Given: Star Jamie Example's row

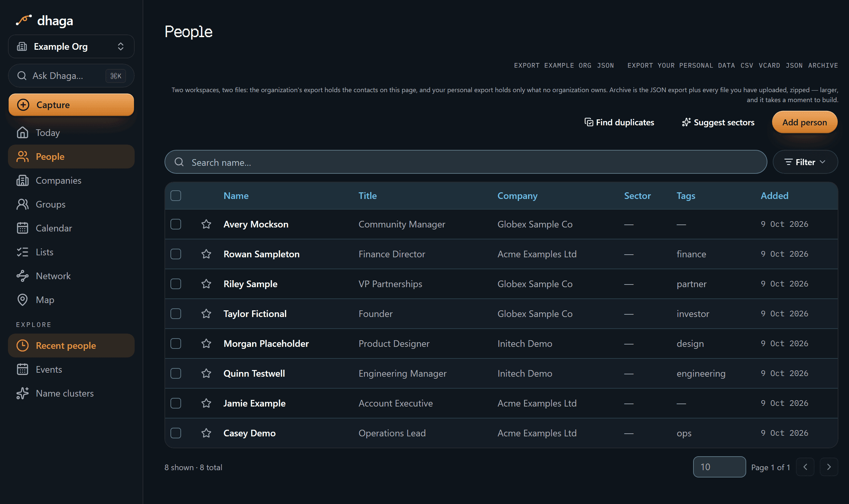Looking at the screenshot, I should click(x=206, y=404).
